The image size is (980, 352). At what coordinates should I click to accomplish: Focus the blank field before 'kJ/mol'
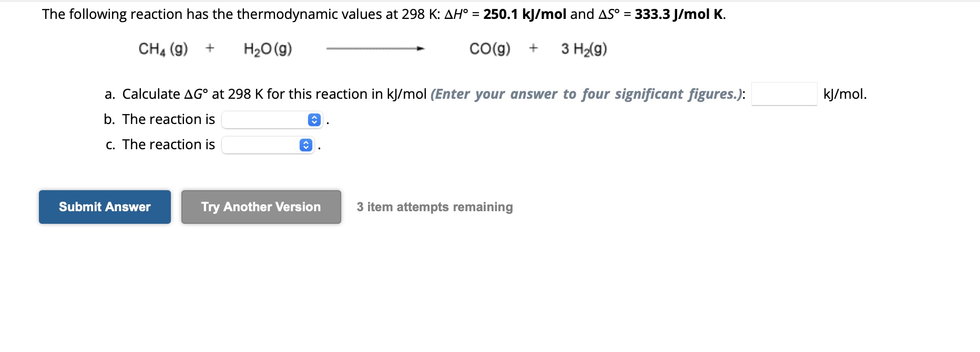click(x=785, y=95)
